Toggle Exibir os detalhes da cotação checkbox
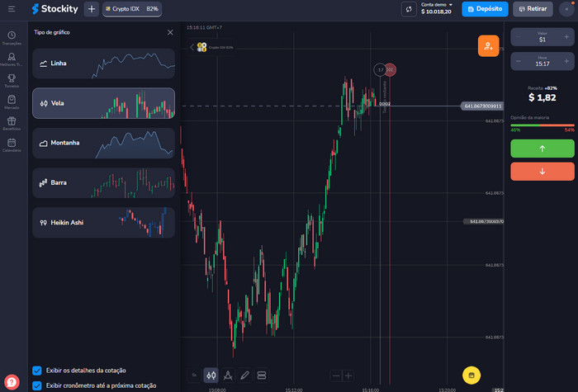The height and width of the screenshot is (392, 578). (x=37, y=371)
